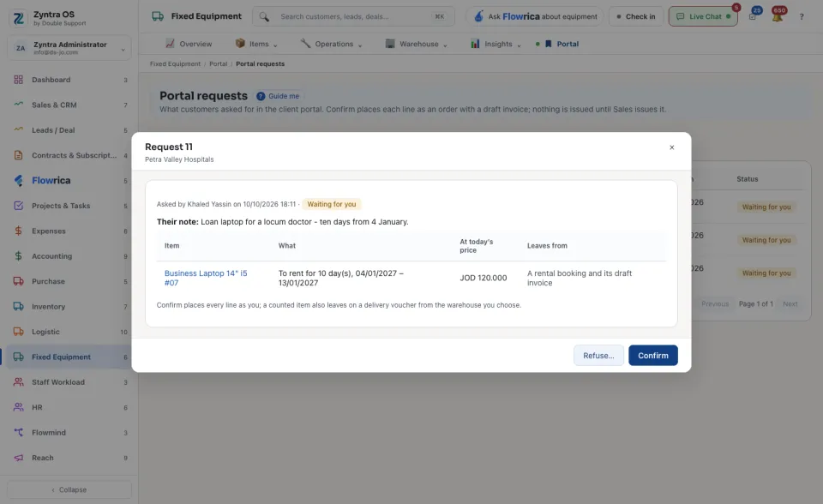Screen dimensions: 823x504
Task: Open the Leads / Deal sidebar icon
Action: [18, 129]
